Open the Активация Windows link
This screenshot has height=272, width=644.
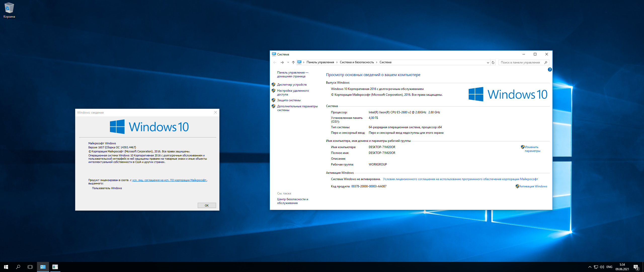tap(533, 186)
